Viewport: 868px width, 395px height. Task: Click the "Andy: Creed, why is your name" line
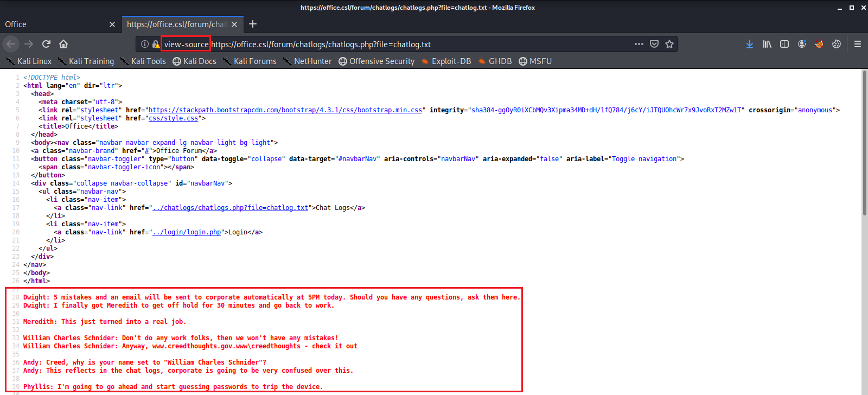pyautogui.click(x=145, y=362)
